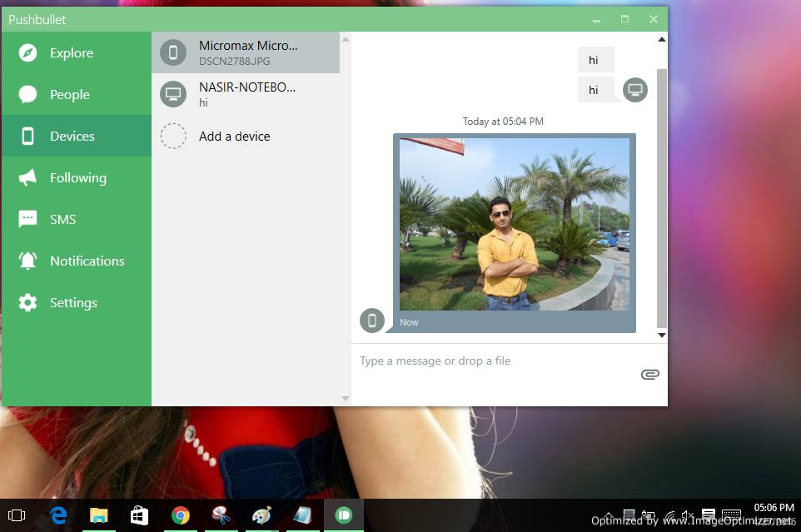Click the paperclip attach file icon
This screenshot has width=801, height=532.
(649, 375)
